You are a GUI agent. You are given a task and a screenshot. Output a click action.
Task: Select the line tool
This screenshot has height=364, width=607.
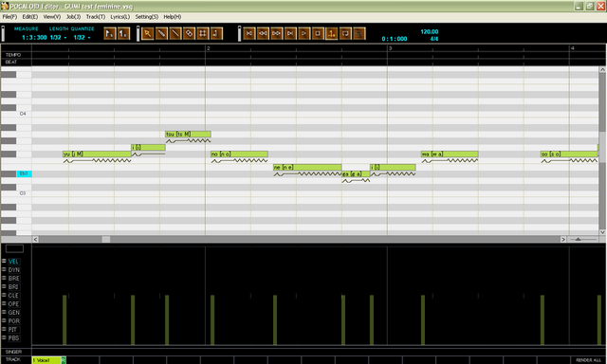pos(175,34)
